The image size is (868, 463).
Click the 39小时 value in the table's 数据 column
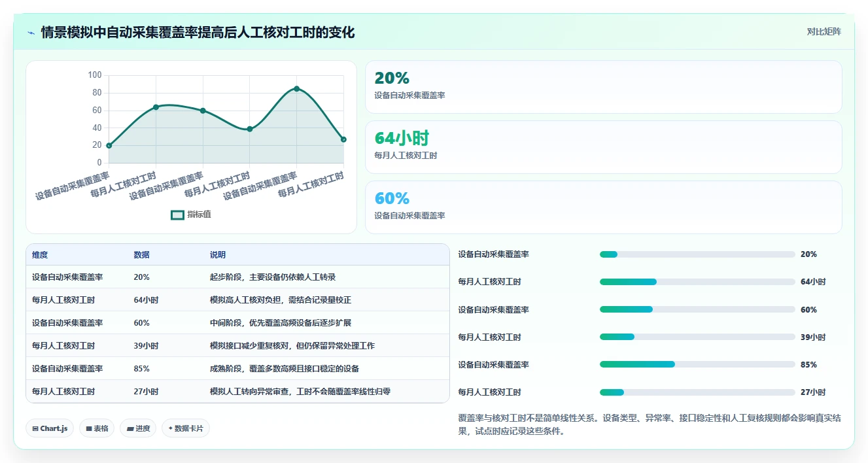[146, 346]
